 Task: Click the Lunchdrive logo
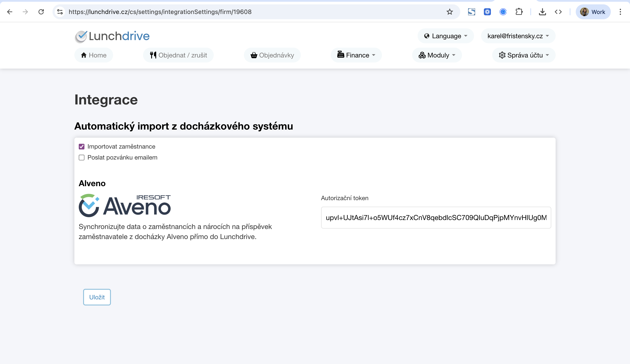(112, 36)
